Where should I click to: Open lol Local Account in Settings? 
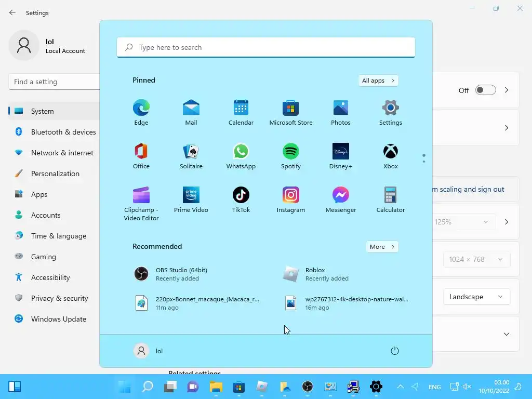[x=47, y=46]
